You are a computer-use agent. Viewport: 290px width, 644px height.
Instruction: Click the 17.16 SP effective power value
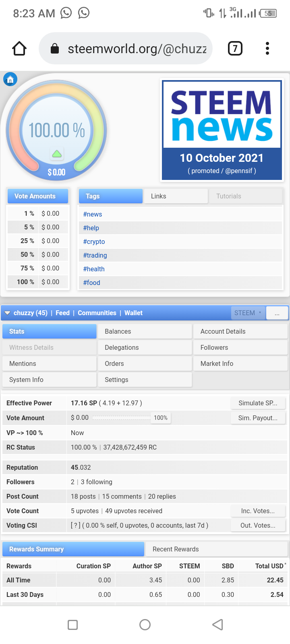[84, 403]
